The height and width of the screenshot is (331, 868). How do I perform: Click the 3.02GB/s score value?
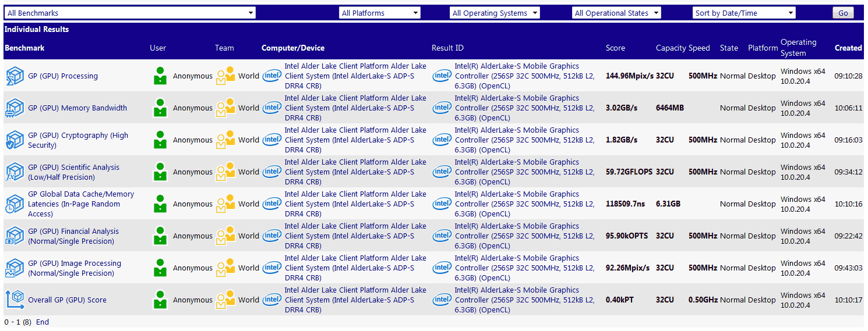pyautogui.click(x=622, y=108)
